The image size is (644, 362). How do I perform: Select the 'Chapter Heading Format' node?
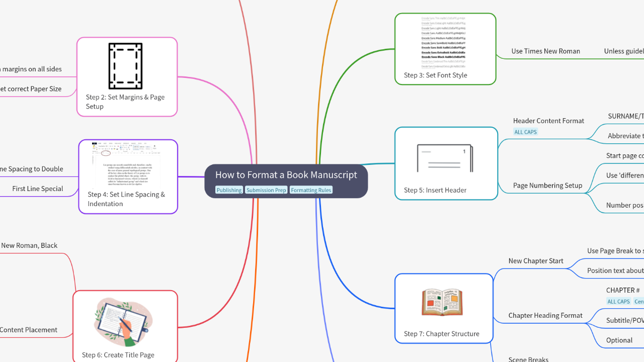pyautogui.click(x=545, y=315)
